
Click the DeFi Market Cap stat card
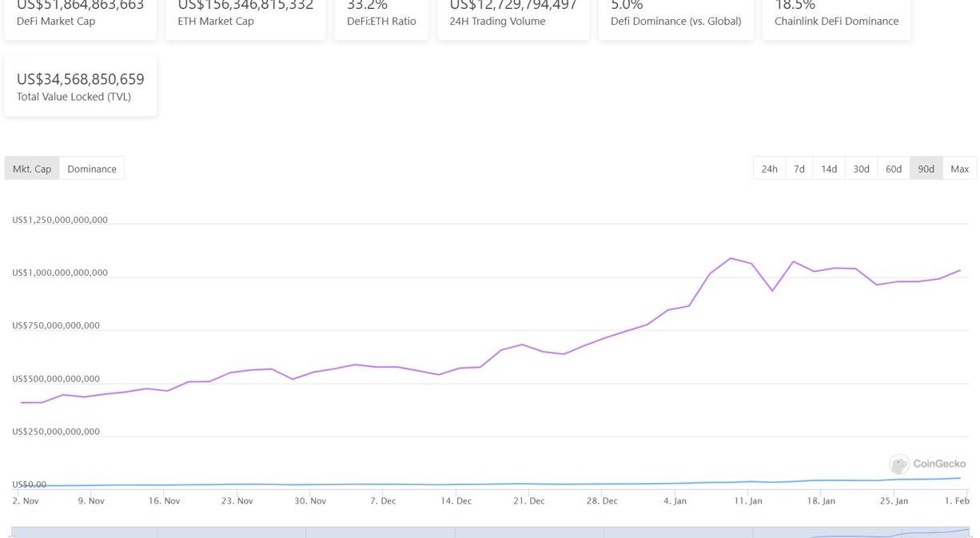[80, 16]
